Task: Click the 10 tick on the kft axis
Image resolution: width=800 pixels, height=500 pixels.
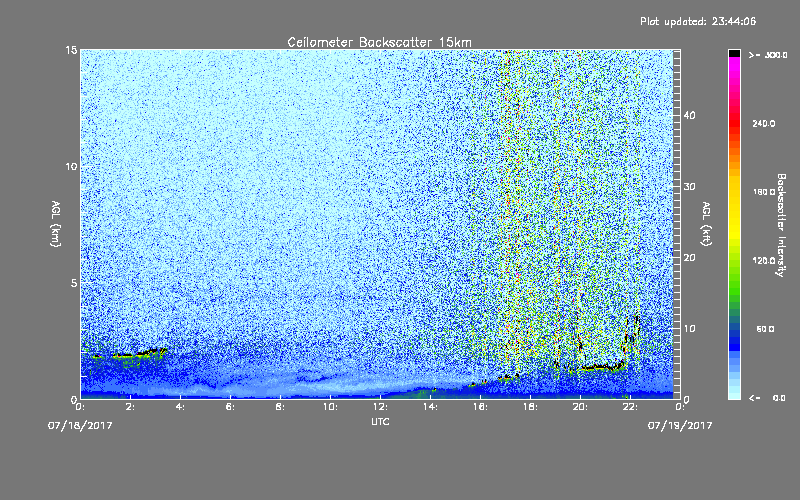Action: pyautogui.click(x=689, y=329)
